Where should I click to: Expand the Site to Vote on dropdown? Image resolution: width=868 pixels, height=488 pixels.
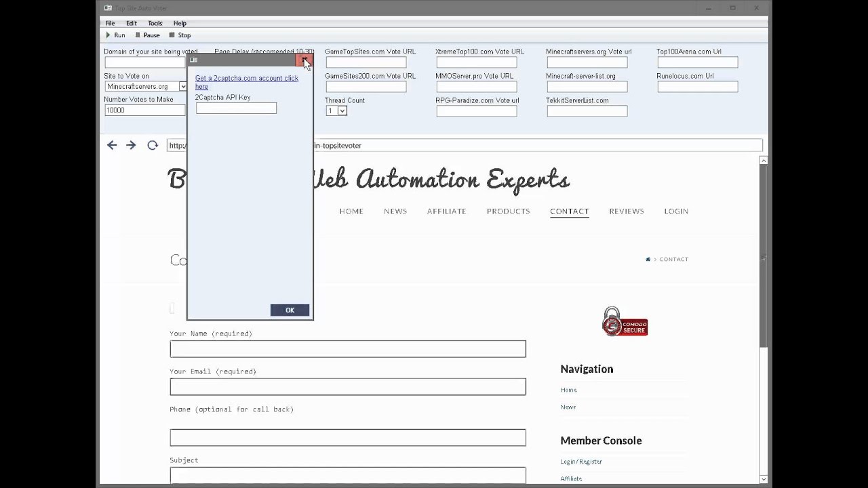coord(182,86)
